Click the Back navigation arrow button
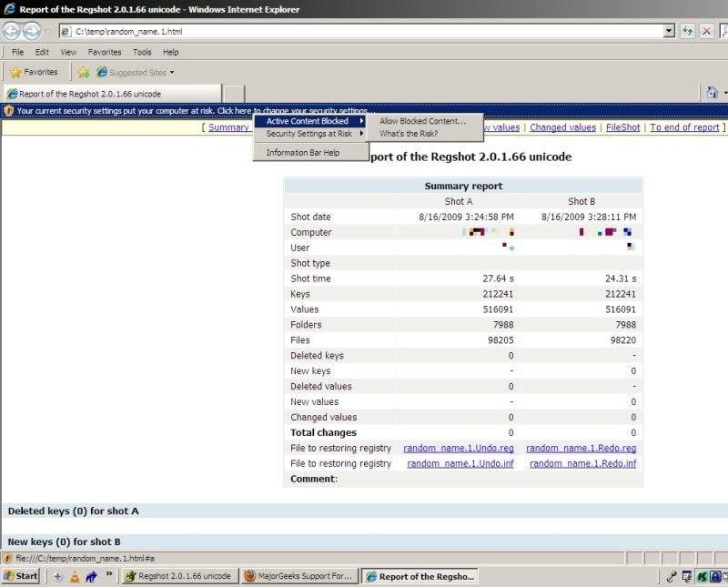This screenshot has width=728, height=587. [x=12, y=31]
